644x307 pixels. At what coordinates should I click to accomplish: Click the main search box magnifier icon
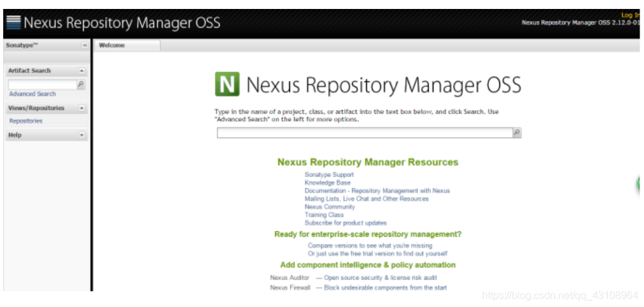517,132
